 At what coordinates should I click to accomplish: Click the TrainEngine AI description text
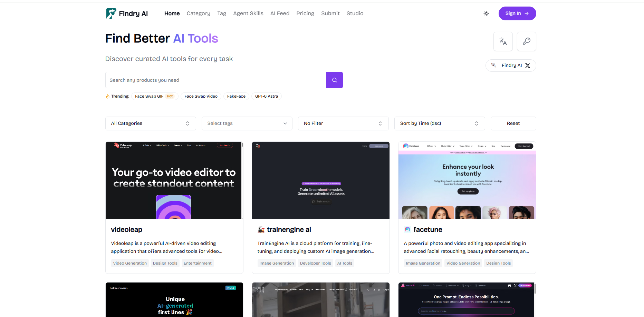coord(316,247)
